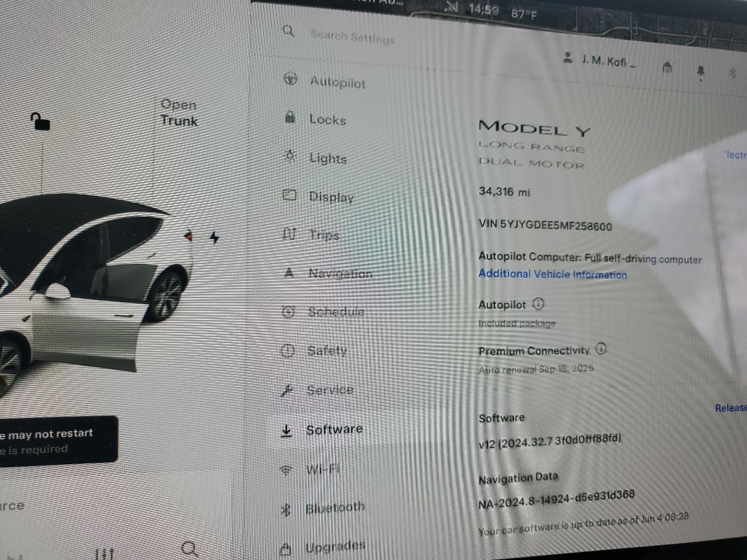Image resolution: width=747 pixels, height=560 pixels.
Task: Tap the HomeLink garage icon
Action: point(667,68)
